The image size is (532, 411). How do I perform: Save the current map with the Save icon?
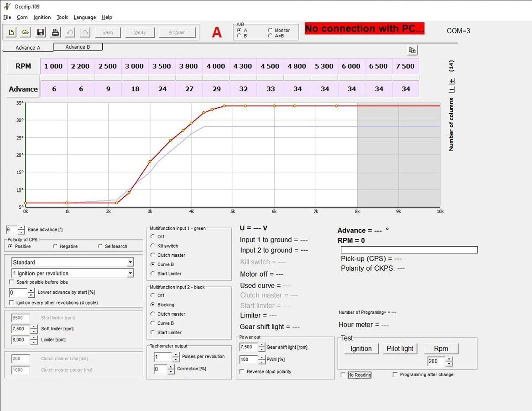tap(41, 32)
